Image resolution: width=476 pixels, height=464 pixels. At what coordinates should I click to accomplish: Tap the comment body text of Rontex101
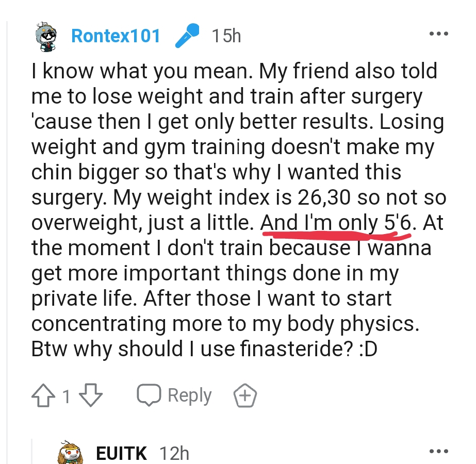coord(238,210)
